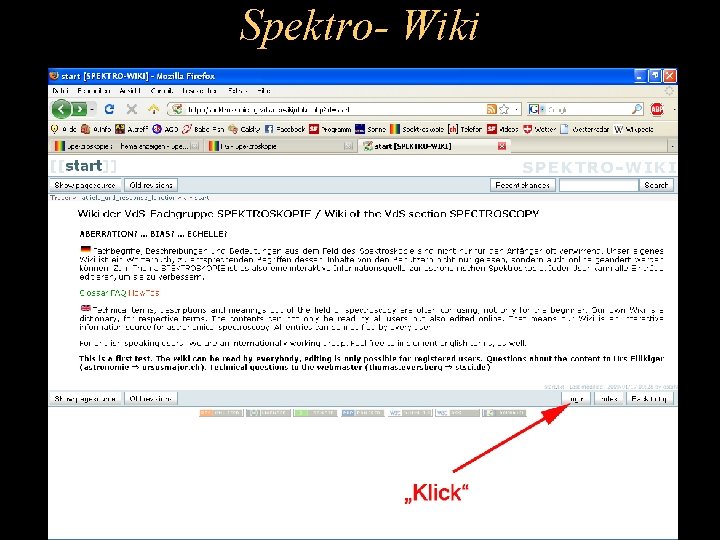The height and width of the screenshot is (540, 720).
Task: Bookmark this page with the star icon
Action: 504,109
